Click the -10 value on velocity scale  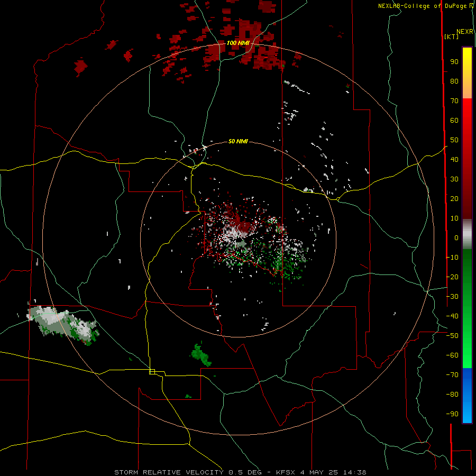tap(452, 258)
